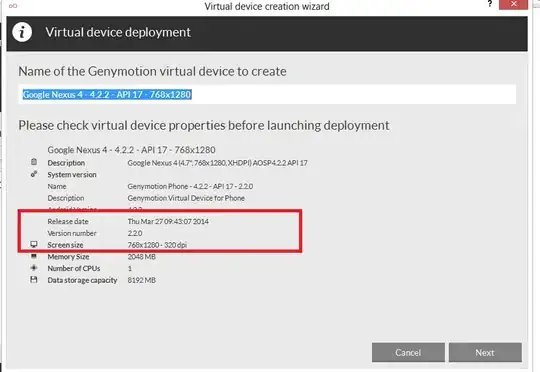
Task: Click the Data storage capacity disk icon
Action: point(34,279)
